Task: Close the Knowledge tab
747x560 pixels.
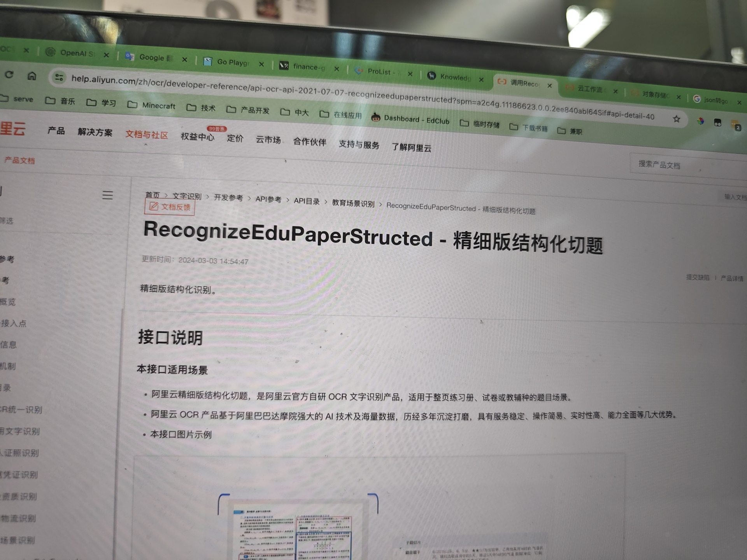Action: [481, 79]
